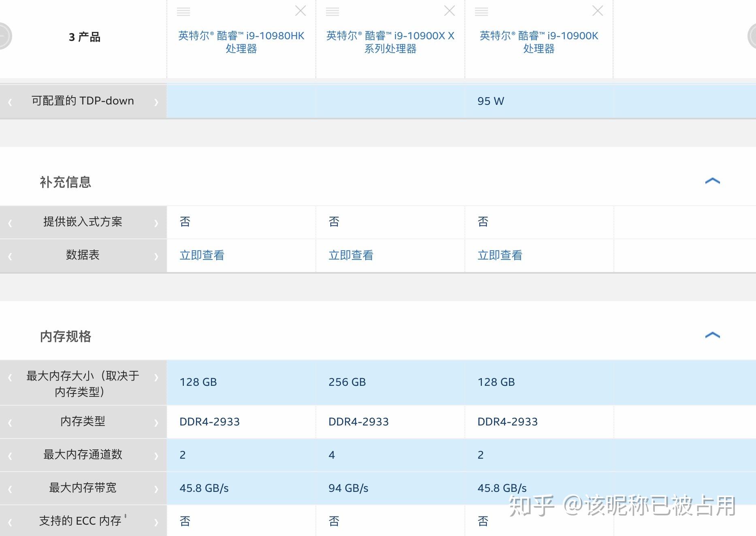Remove the i9-10900K column from comparison

598,11
